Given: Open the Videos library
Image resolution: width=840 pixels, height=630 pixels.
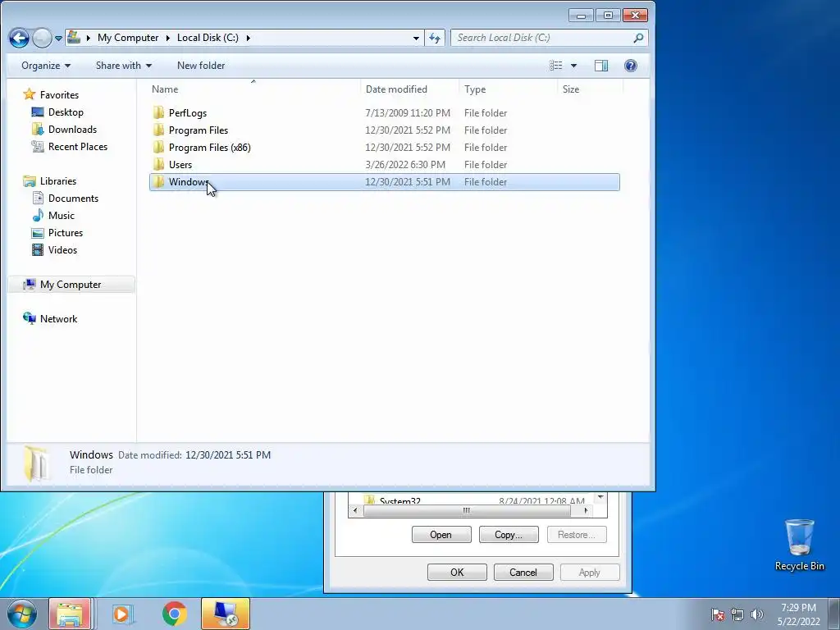Looking at the screenshot, I should pyautogui.click(x=62, y=249).
